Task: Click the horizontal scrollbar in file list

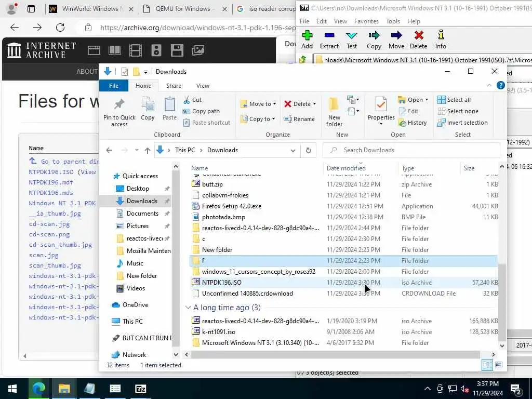Action: 335,354
